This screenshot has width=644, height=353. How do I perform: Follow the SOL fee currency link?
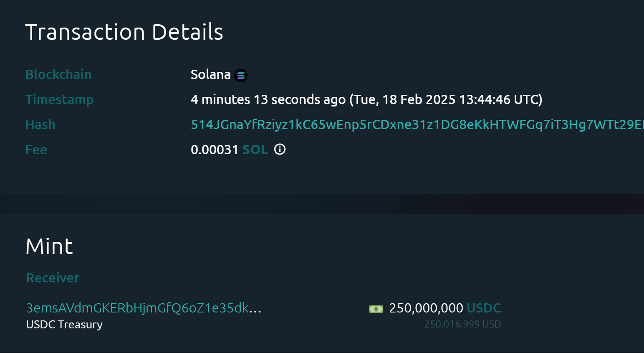(255, 149)
